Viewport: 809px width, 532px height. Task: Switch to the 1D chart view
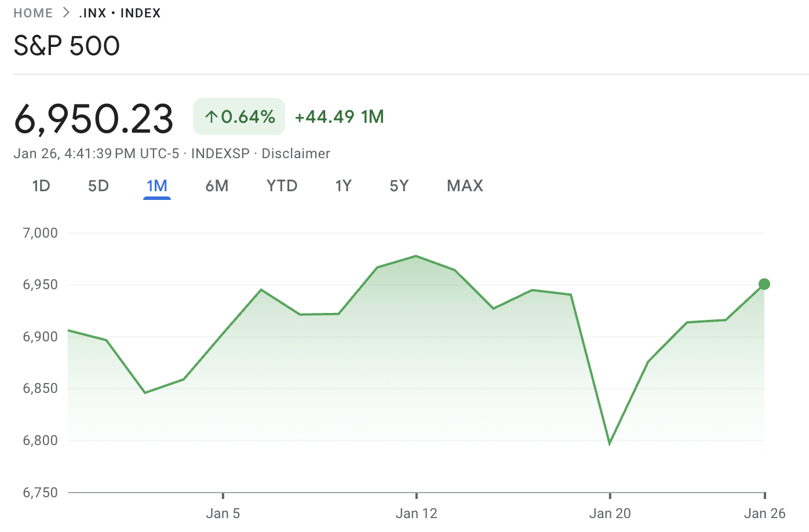(41, 185)
